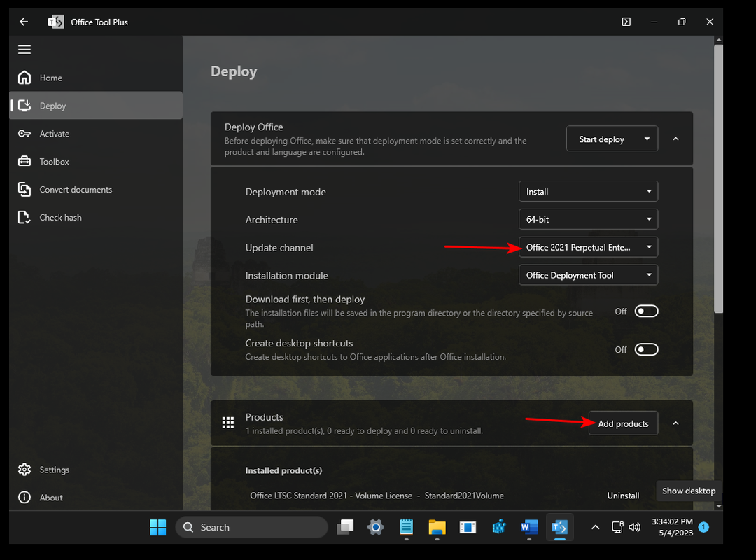Select Deploy in the sidebar
756x560 pixels.
[x=95, y=106]
